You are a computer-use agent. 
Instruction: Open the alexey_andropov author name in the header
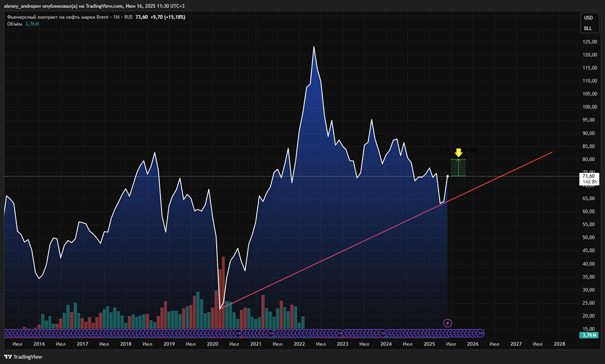[23, 6]
